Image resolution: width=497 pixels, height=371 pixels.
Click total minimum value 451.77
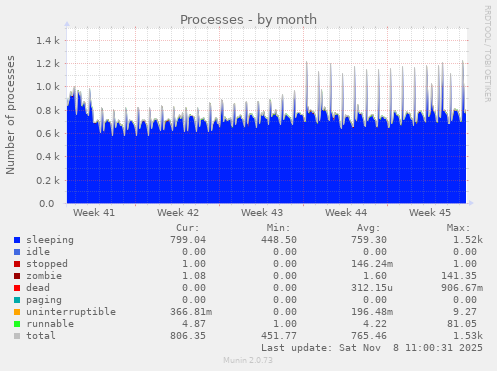click(x=279, y=336)
